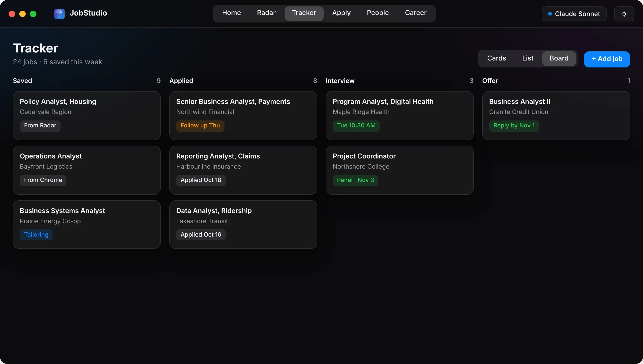Click the Northwind Financial company name
Image resolution: width=643 pixels, height=364 pixels.
[205, 112]
